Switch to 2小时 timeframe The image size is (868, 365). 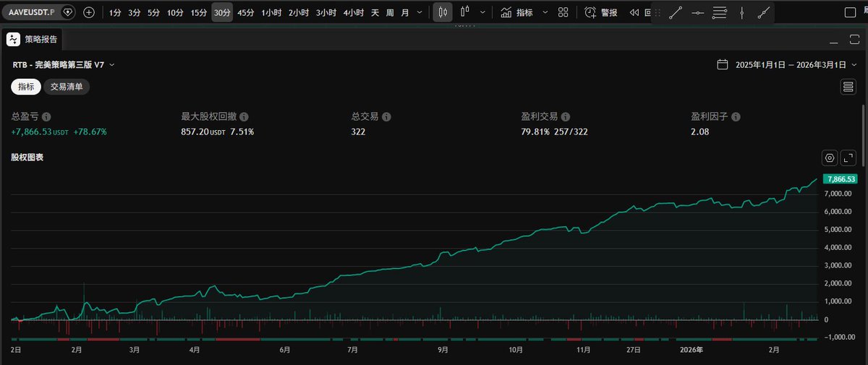coord(299,12)
